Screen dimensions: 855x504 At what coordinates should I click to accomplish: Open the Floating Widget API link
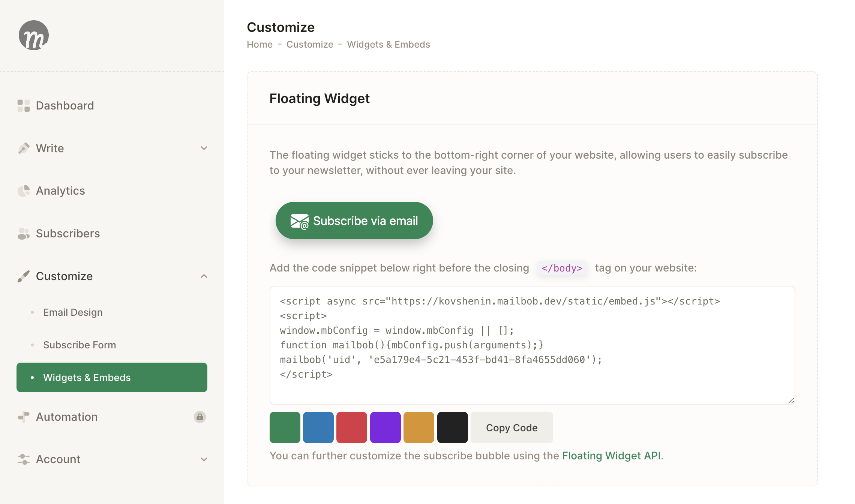611,456
